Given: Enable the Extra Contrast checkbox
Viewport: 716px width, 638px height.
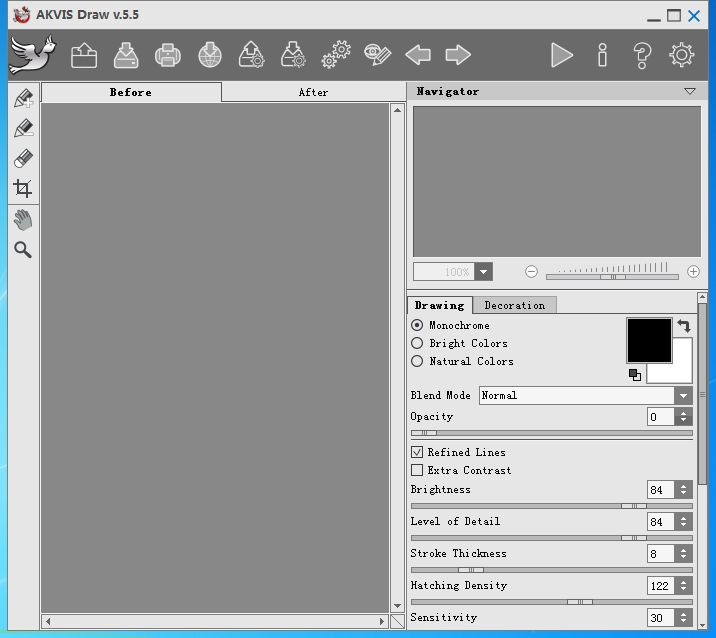Looking at the screenshot, I should coord(417,470).
